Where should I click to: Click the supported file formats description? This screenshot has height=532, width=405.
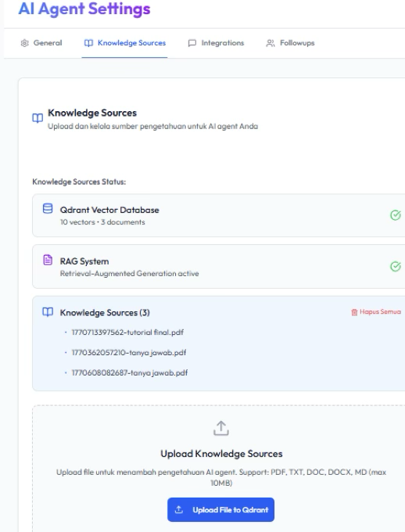(221, 477)
